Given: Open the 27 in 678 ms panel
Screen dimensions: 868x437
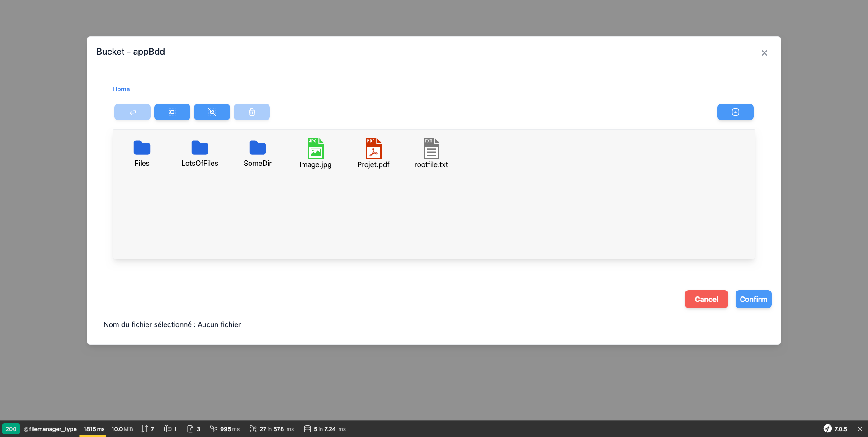Looking at the screenshot, I should pos(272,429).
